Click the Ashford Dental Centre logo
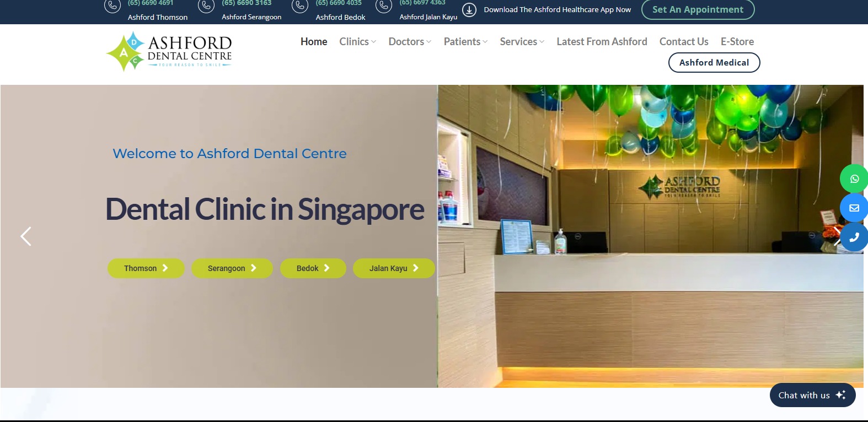 [x=169, y=52]
